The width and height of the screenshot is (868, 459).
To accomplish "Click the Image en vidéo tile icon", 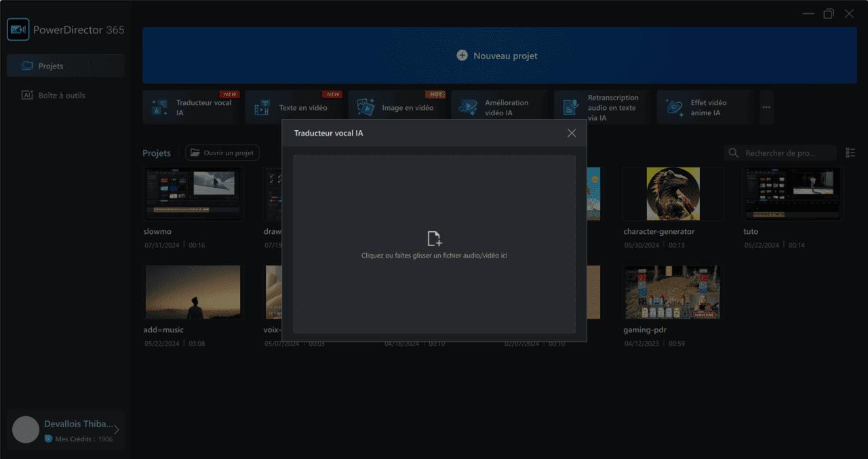I will point(366,108).
